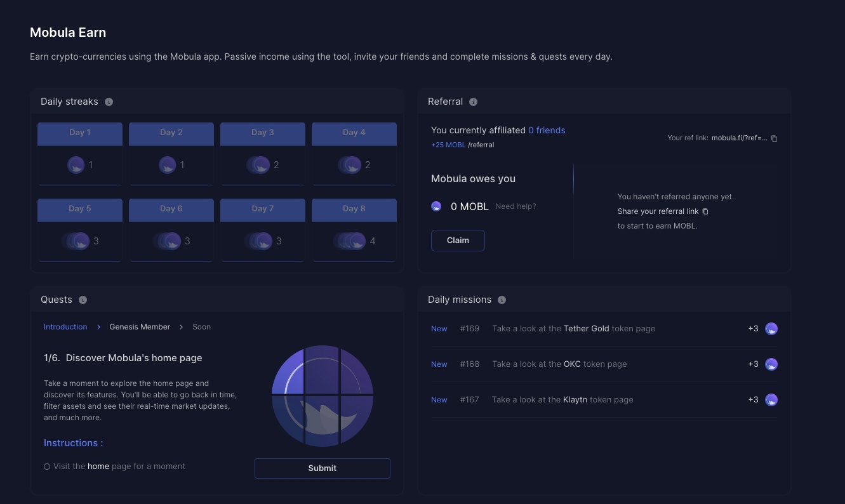Click the Day 1 streak coin icon
Image resolution: width=845 pixels, height=504 pixels.
[x=76, y=165]
